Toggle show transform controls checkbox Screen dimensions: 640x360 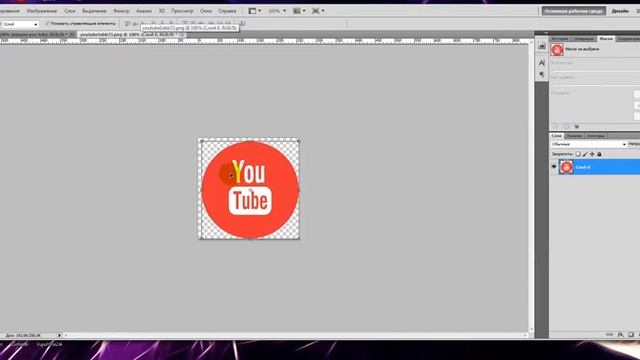coord(47,24)
